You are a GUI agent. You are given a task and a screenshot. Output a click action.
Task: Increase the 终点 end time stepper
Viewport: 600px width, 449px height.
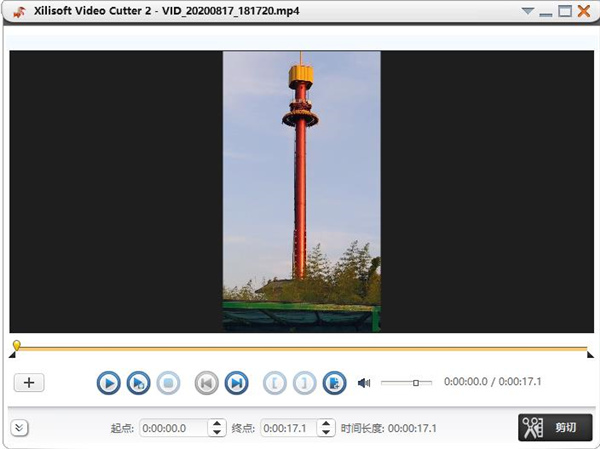click(326, 424)
